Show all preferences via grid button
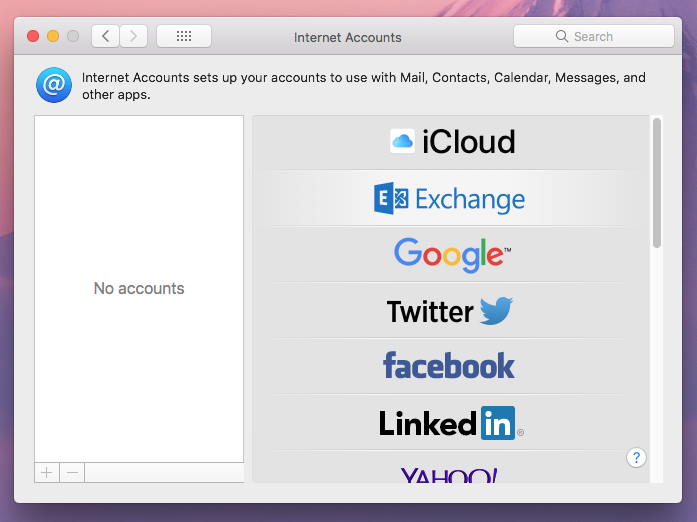The image size is (697, 522). pos(184,36)
